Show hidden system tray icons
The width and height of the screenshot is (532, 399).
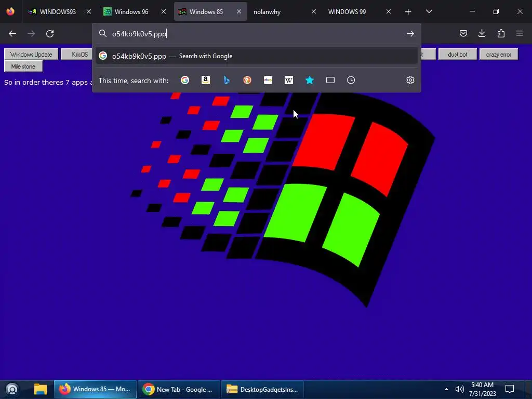(446, 389)
